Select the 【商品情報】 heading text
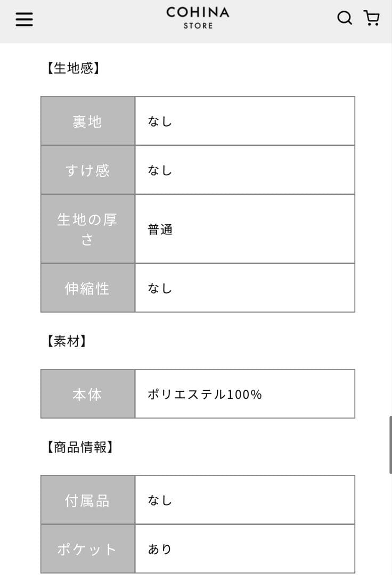The height and width of the screenshot is (575, 392). coord(81,447)
